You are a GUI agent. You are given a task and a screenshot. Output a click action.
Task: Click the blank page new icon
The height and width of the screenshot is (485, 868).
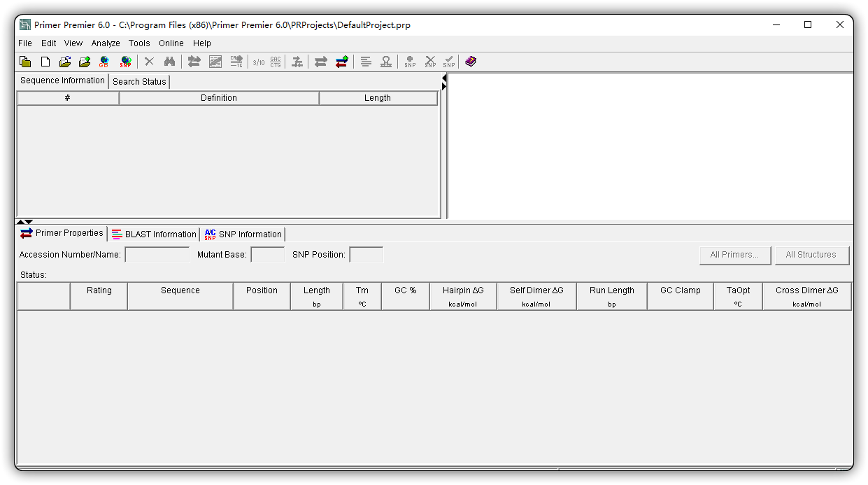pyautogui.click(x=45, y=62)
